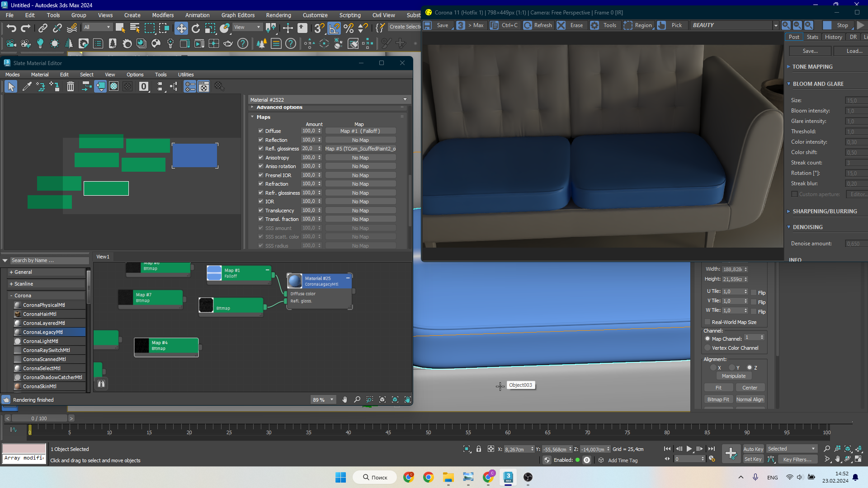This screenshot has width=868, height=488.
Task: Toggle Auto Key animation mode
Action: click(753, 449)
